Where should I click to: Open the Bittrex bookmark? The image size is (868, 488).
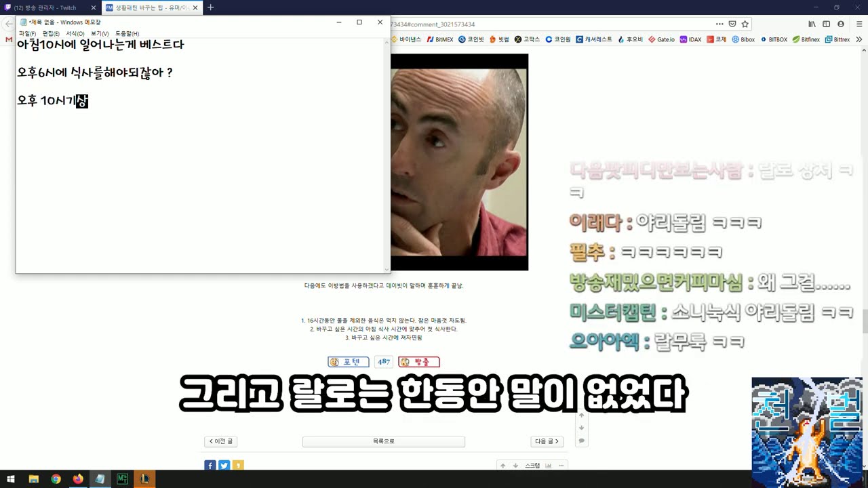(x=837, y=39)
